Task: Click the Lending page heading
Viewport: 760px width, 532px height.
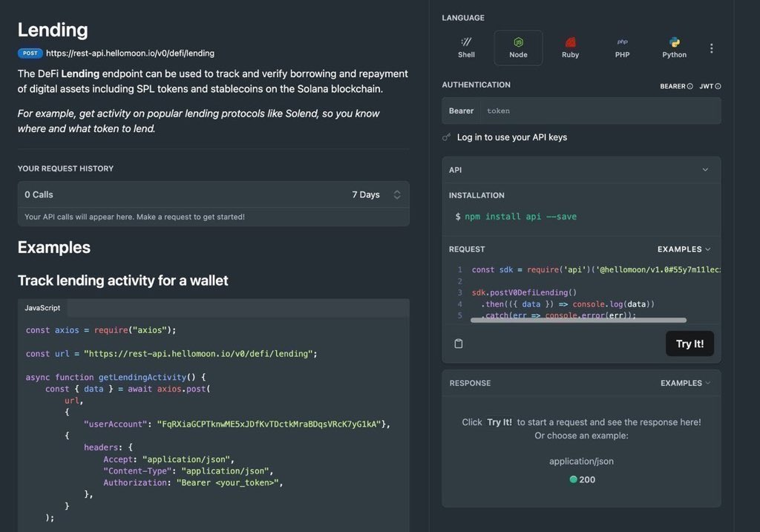Action: click(x=53, y=30)
